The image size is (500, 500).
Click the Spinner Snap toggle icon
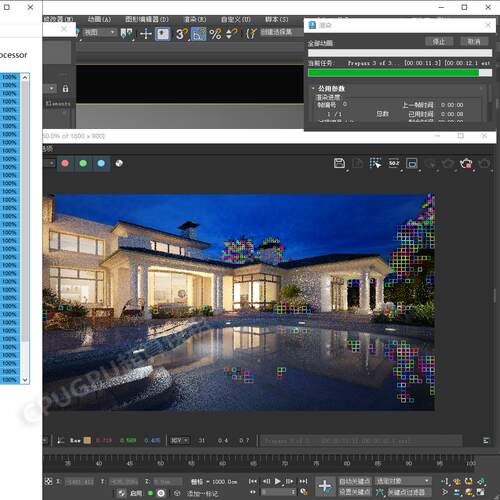(231, 34)
